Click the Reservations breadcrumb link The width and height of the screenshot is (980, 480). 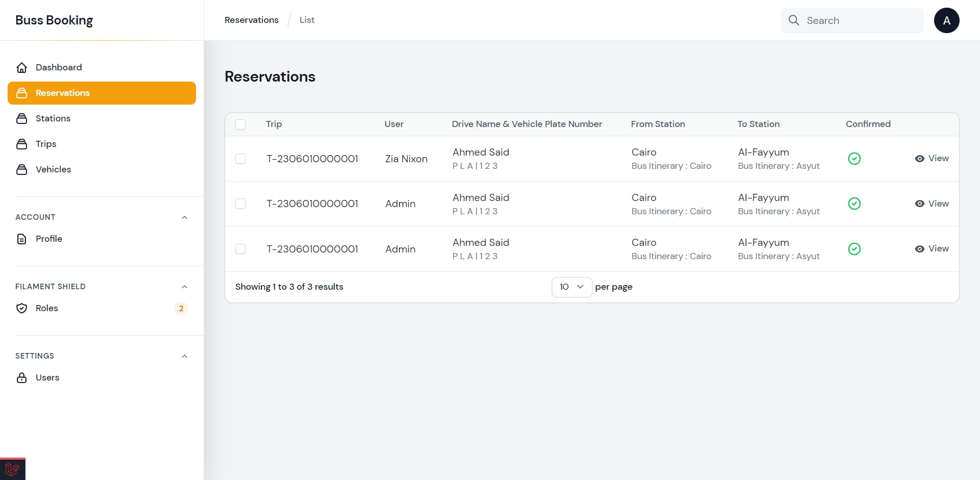click(252, 20)
